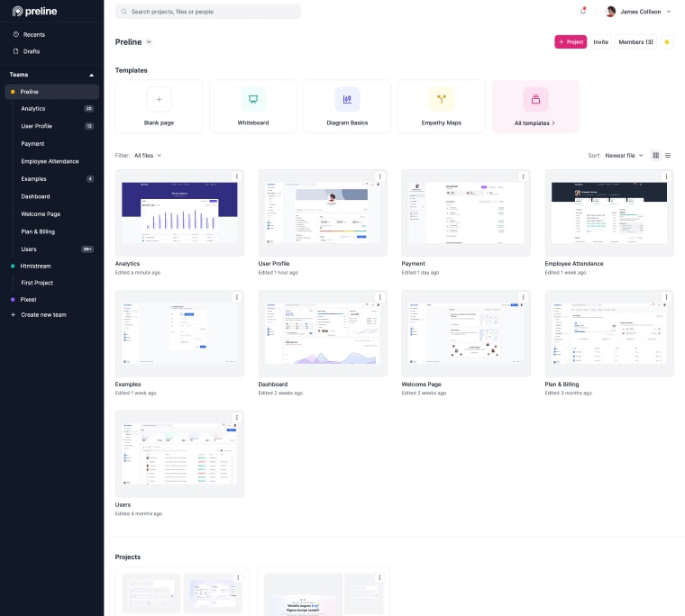Switch to list view

coord(668,156)
